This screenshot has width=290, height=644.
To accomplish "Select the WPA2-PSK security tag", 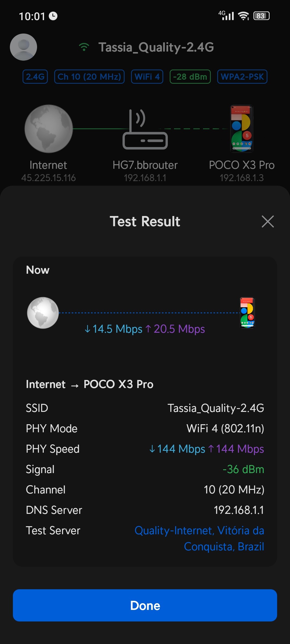I will (x=242, y=77).
